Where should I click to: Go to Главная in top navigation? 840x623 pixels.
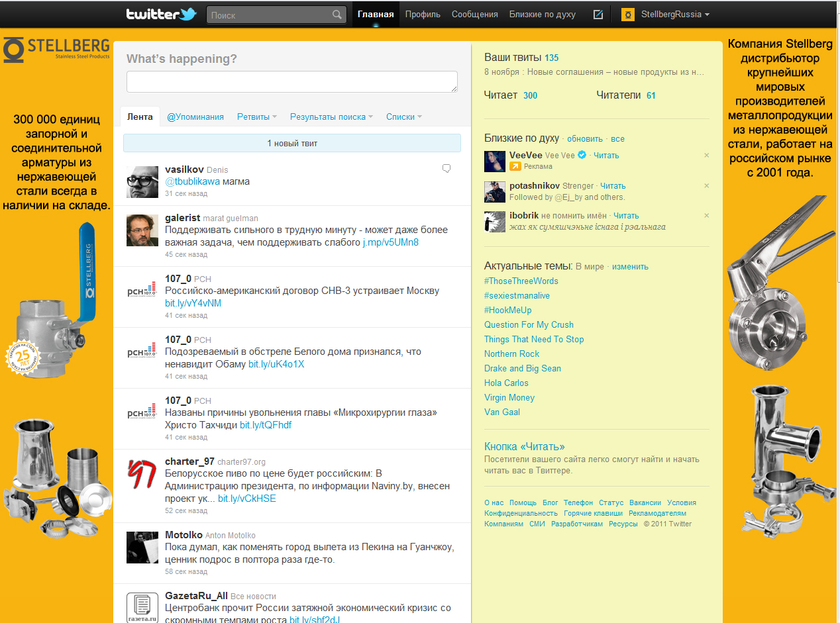click(376, 15)
